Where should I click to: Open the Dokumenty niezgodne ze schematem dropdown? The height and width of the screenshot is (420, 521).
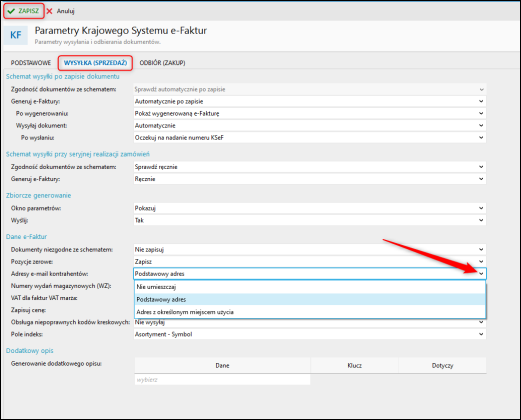click(x=310, y=249)
